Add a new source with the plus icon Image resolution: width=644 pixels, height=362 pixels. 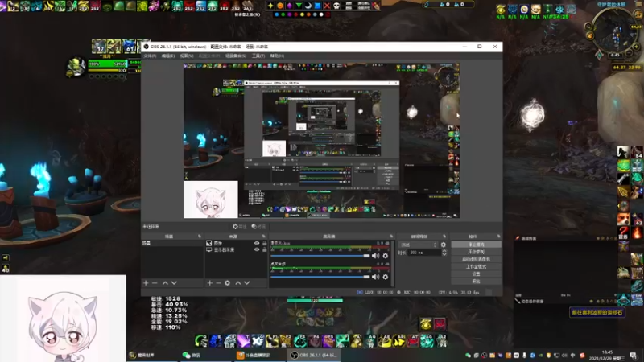(210, 283)
